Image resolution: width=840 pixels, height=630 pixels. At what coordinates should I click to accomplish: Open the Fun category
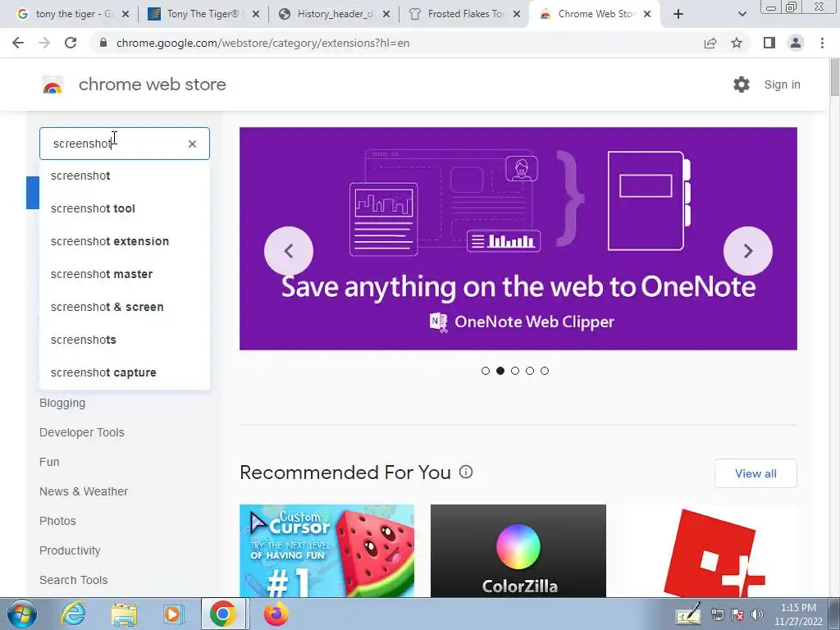49,462
